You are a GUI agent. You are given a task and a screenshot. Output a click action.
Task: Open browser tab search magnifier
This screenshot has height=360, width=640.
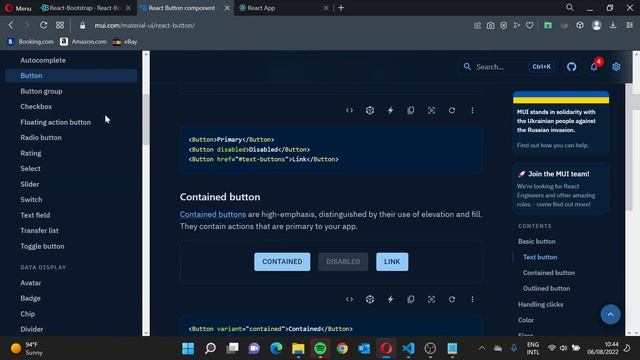pos(570,8)
